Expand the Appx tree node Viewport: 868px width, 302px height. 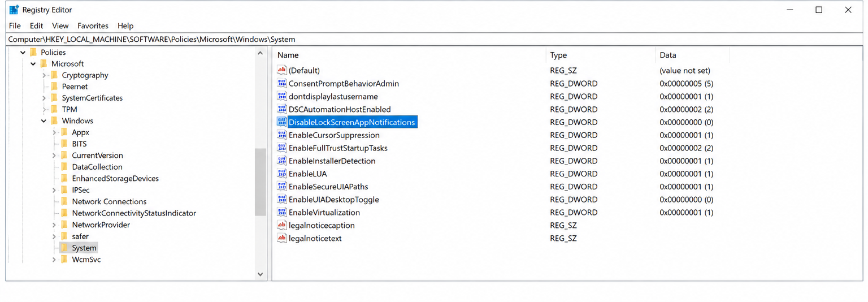click(54, 132)
